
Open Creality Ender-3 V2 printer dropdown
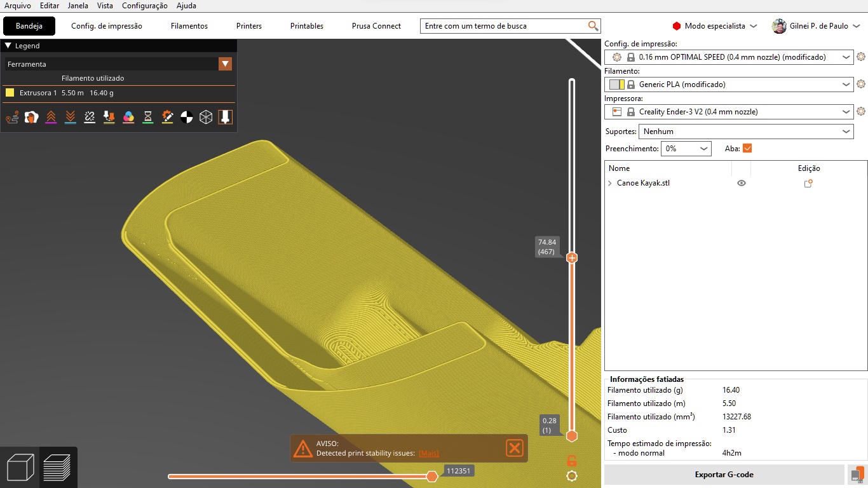(728, 112)
